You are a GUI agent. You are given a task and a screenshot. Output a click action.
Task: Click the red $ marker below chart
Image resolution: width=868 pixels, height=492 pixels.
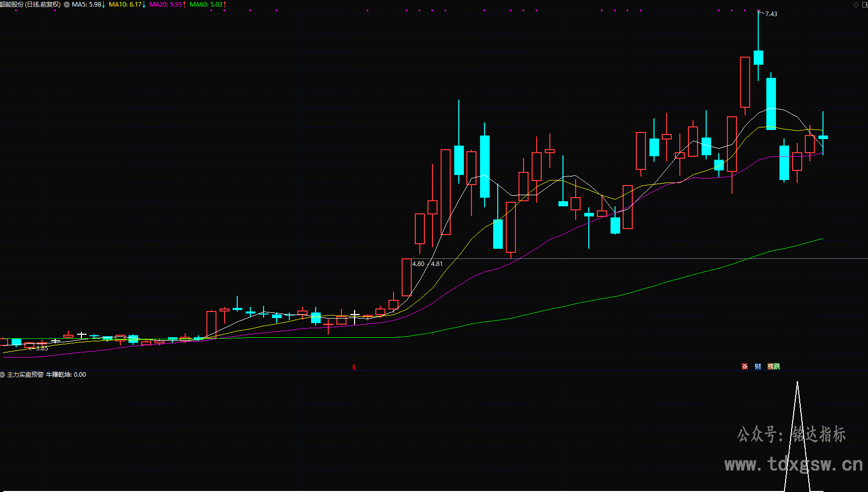pyautogui.click(x=354, y=367)
